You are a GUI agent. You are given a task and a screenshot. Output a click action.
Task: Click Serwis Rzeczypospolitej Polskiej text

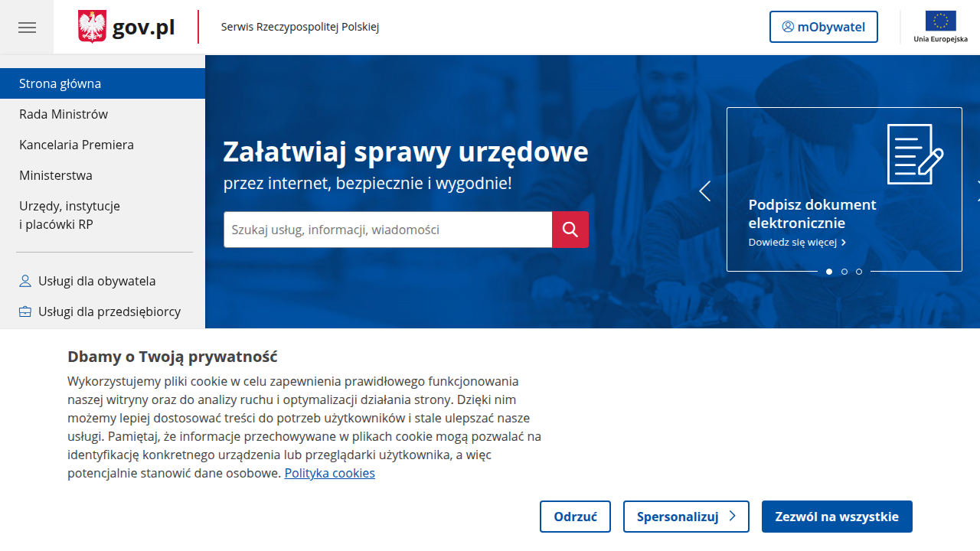coord(300,27)
